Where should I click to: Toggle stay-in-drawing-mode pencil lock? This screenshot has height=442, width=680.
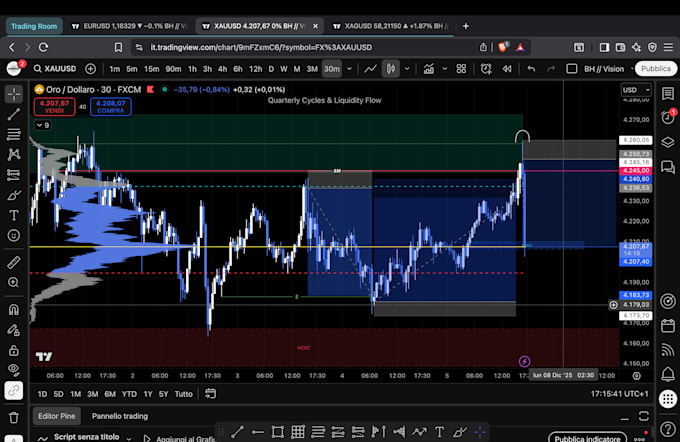pyautogui.click(x=14, y=330)
